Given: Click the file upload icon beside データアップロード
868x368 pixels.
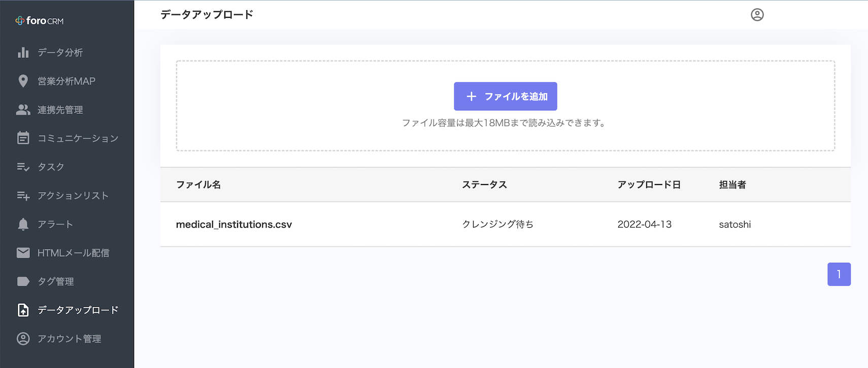Looking at the screenshot, I should click(x=23, y=310).
